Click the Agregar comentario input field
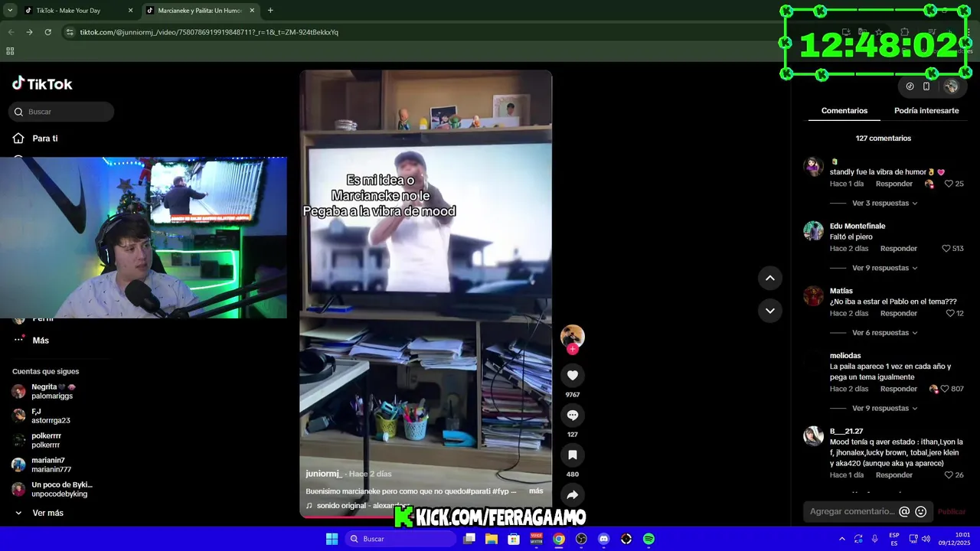The height and width of the screenshot is (551, 980). 851,511
